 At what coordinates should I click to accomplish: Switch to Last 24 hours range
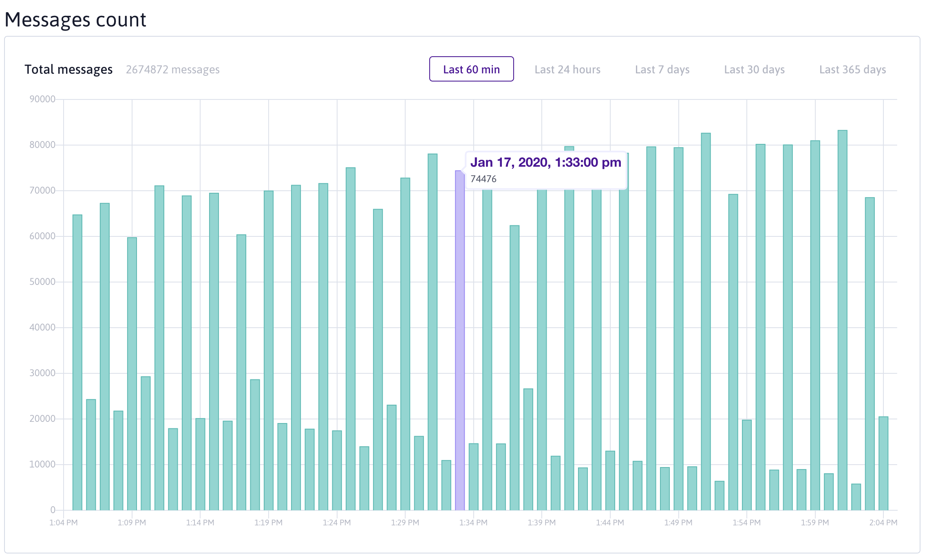[567, 69]
